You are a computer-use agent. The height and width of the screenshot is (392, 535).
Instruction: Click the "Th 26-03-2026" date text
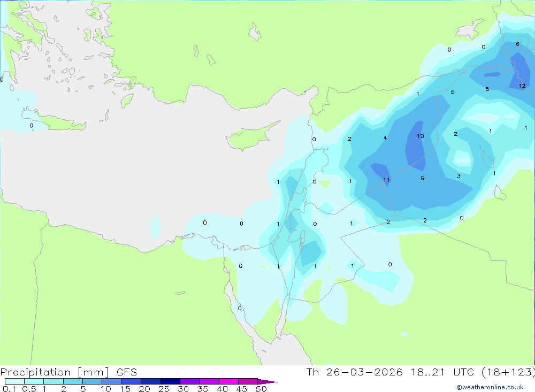[355, 372]
